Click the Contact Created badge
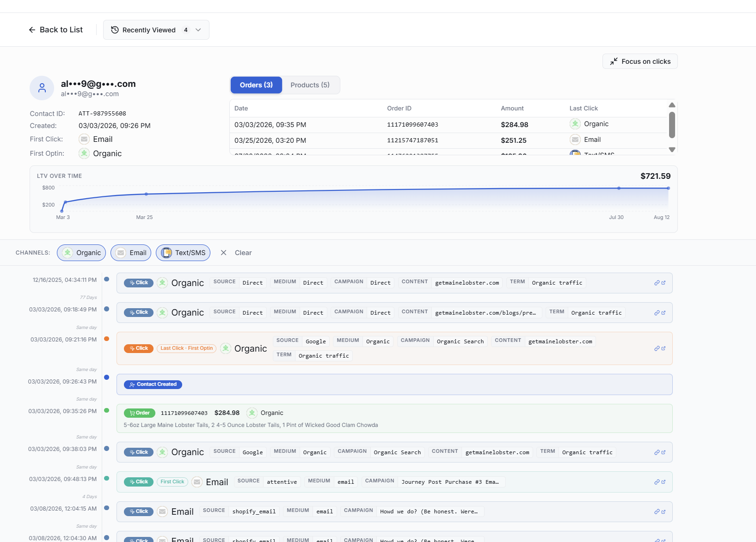 [x=153, y=384]
